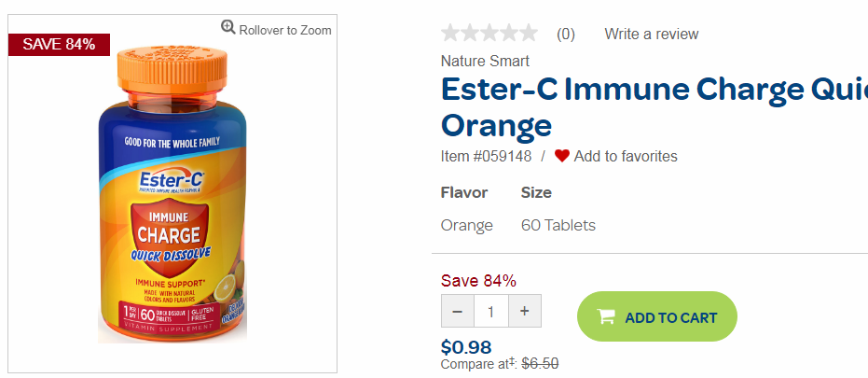Open the Nature Smart brand link
The height and width of the screenshot is (378, 868).
coord(485,61)
